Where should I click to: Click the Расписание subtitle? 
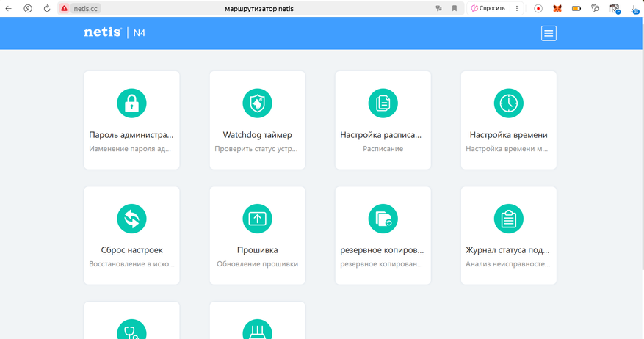tap(383, 149)
